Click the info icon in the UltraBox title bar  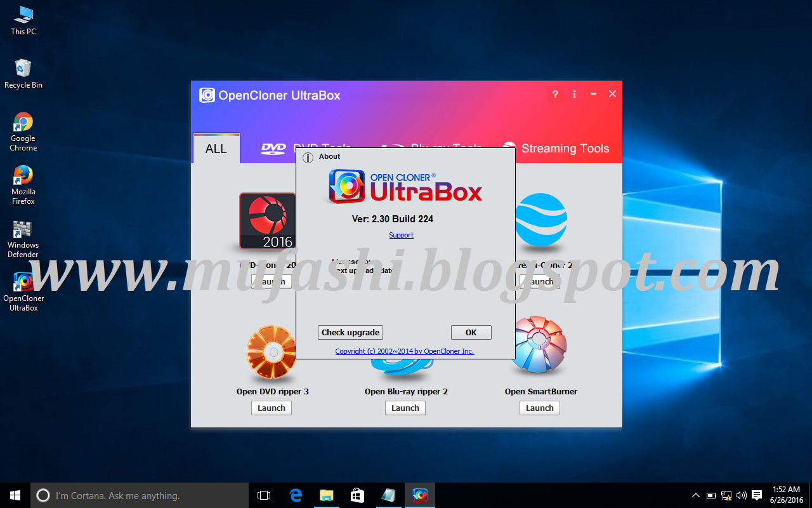click(574, 93)
